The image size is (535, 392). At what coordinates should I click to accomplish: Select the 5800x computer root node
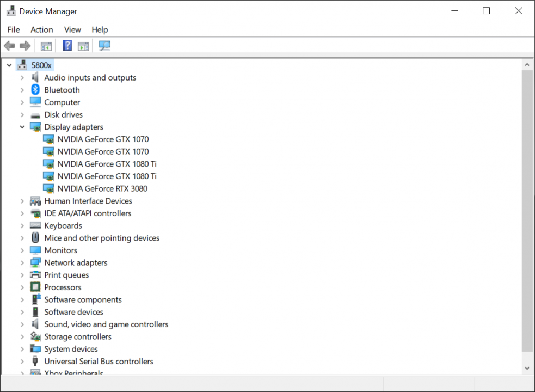[x=41, y=65]
